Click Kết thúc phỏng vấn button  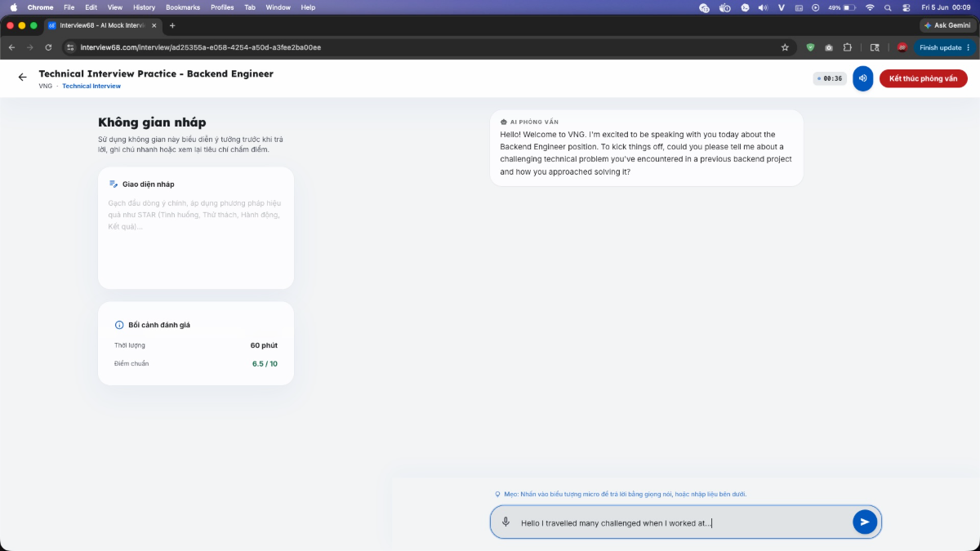click(x=924, y=78)
